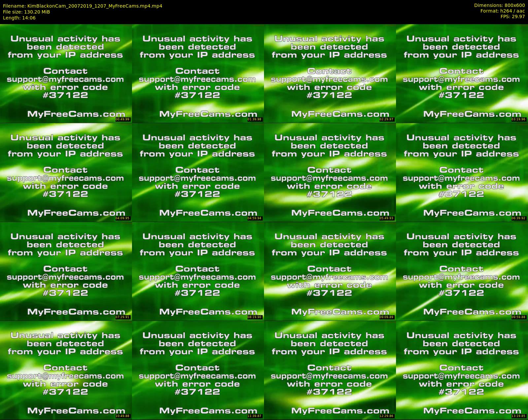Pick the frame thumbnail at 08:19.90
Screen dimensions: 528x420
[x=198, y=271]
